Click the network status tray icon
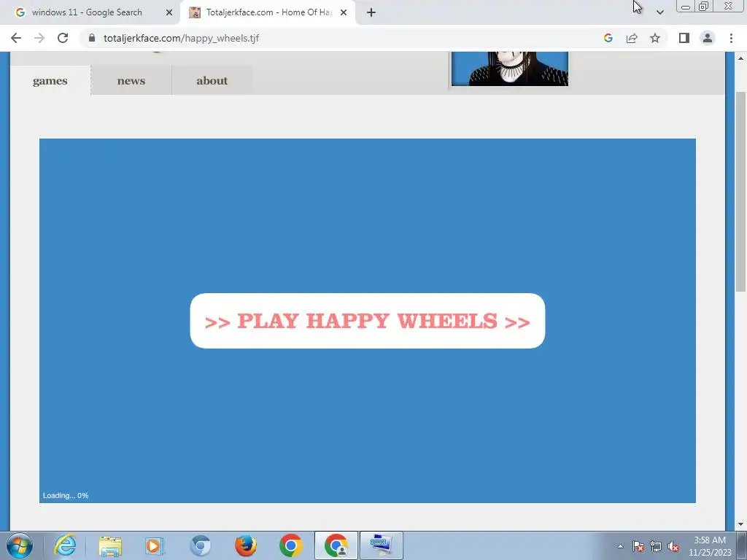The image size is (747, 560). (x=656, y=546)
